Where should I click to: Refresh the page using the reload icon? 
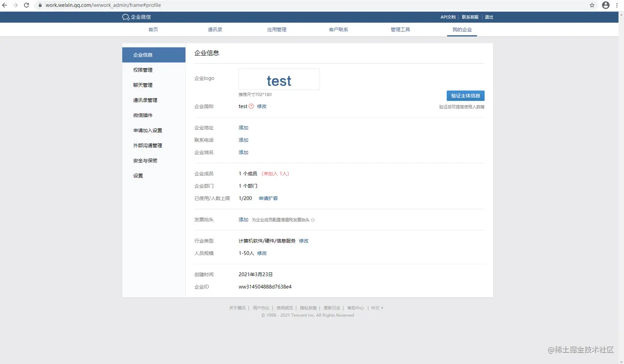pyautogui.click(x=26, y=6)
